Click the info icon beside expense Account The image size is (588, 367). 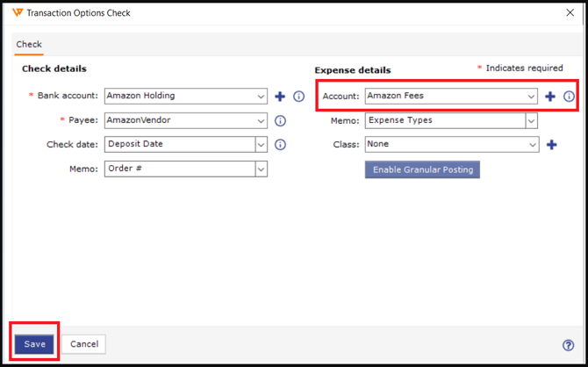tap(569, 97)
